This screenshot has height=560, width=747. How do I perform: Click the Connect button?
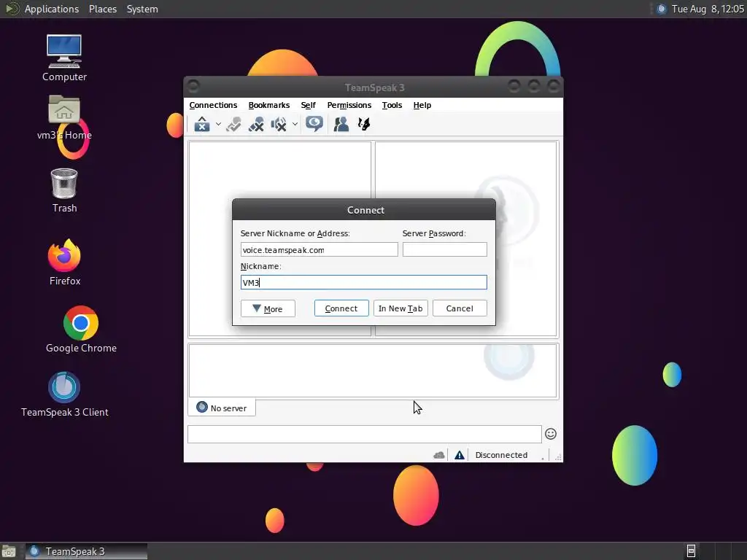(x=341, y=308)
